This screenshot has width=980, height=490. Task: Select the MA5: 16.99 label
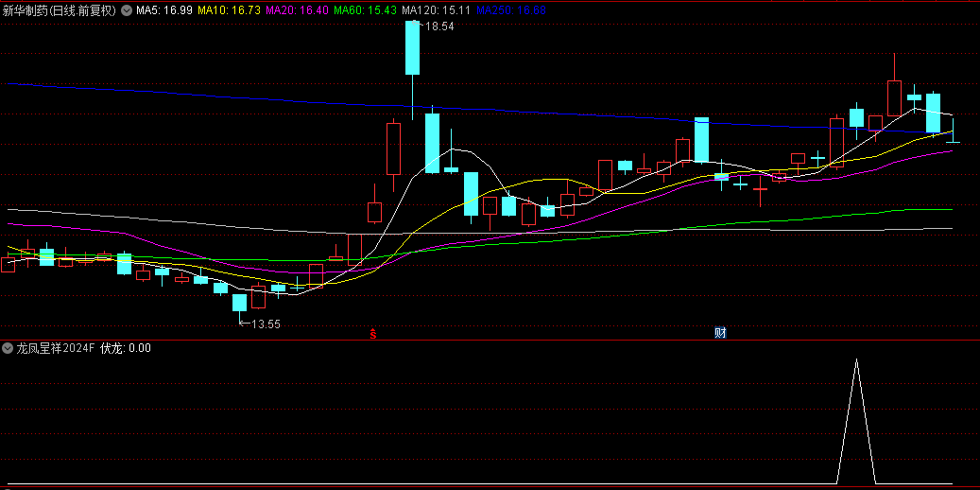click(165, 10)
